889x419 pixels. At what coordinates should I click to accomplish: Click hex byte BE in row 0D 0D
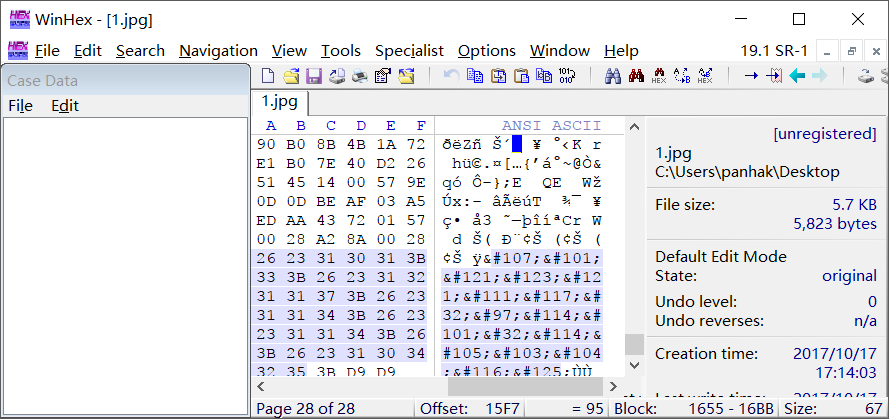[x=325, y=201]
